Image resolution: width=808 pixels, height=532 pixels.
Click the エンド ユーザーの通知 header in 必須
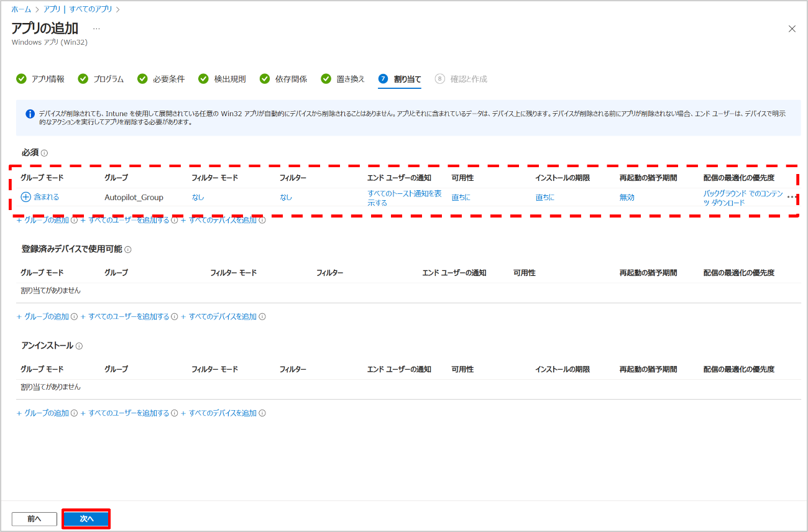point(399,178)
